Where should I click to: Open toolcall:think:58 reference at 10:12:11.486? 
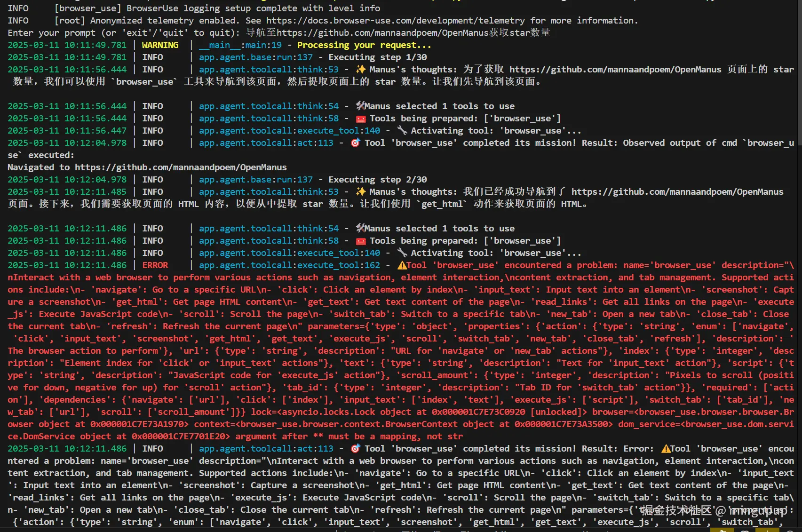[x=269, y=241]
